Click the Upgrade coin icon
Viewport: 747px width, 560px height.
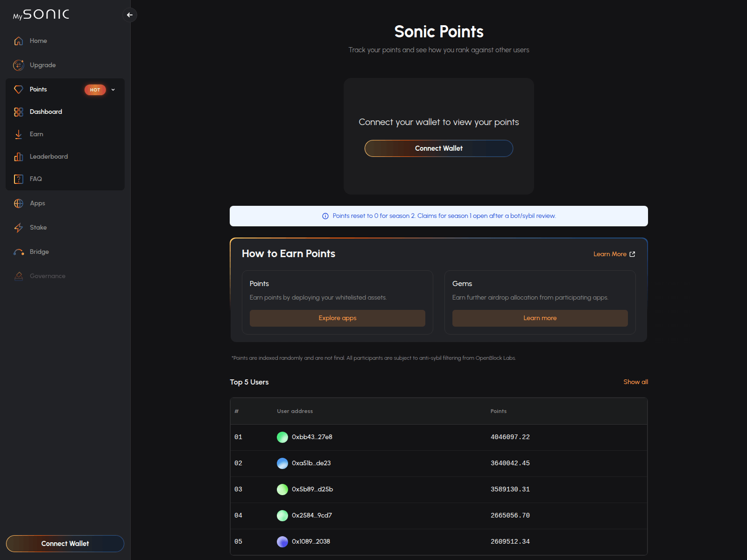pos(19,65)
